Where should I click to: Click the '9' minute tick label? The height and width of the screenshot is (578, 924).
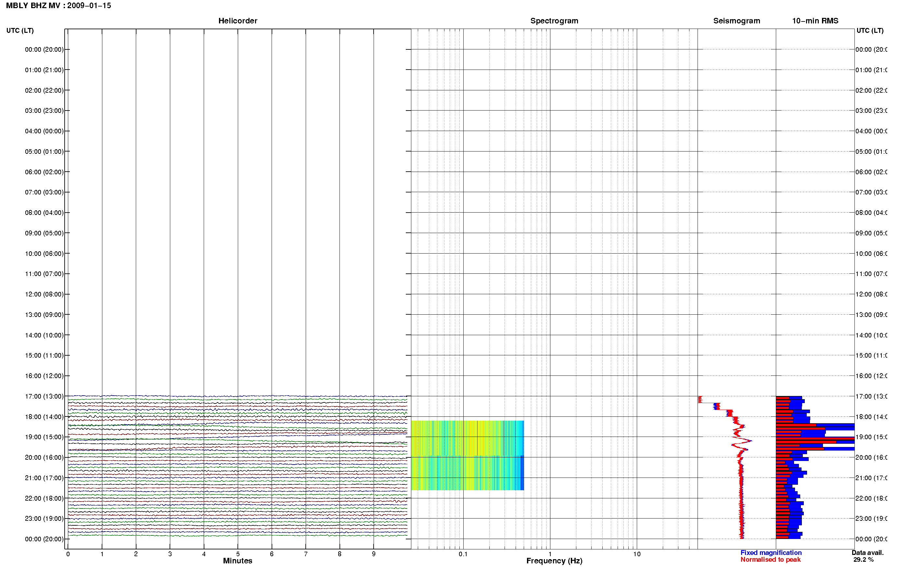[x=374, y=554]
